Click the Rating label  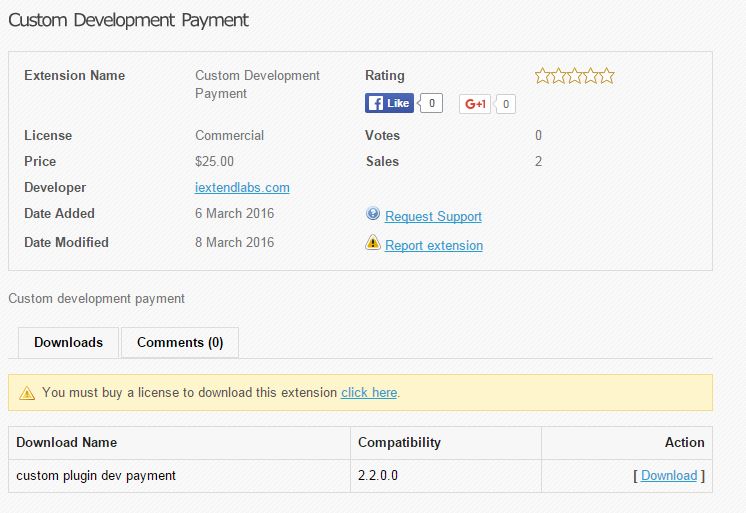pos(385,75)
